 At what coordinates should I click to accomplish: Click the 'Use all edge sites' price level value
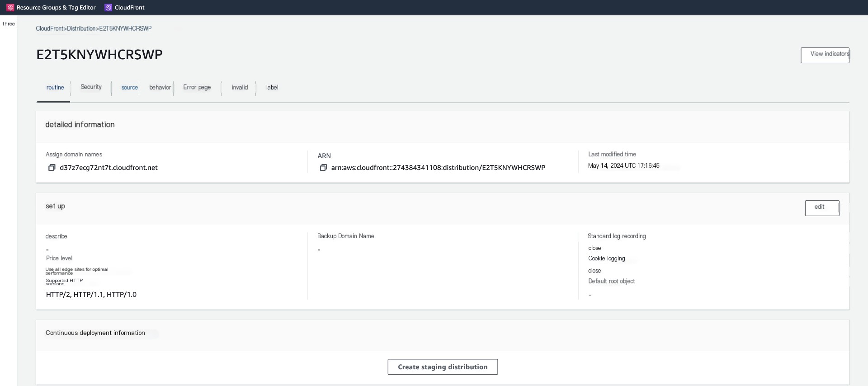(77, 271)
